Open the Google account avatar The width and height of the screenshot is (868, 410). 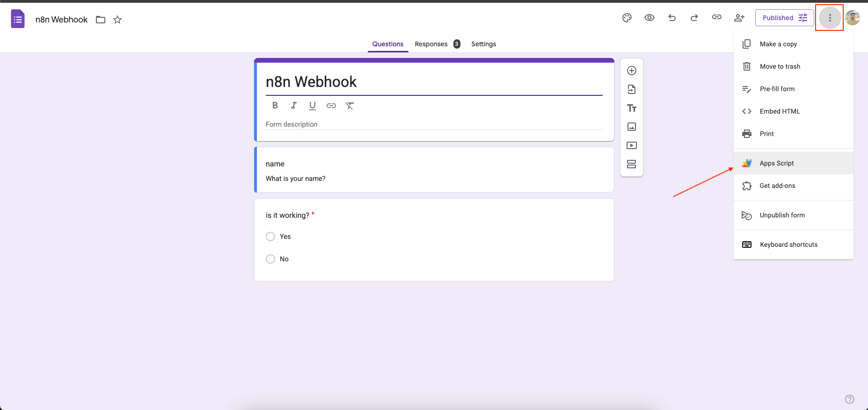click(853, 18)
